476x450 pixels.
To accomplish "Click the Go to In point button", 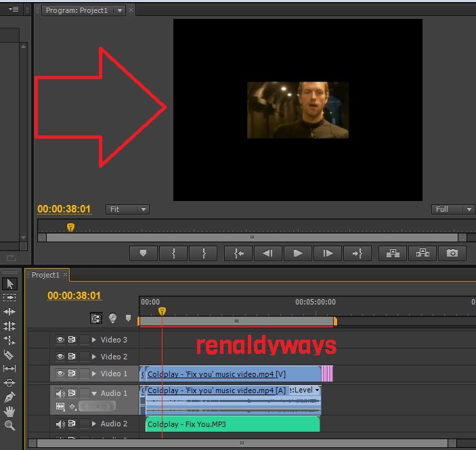I will tap(238, 253).
